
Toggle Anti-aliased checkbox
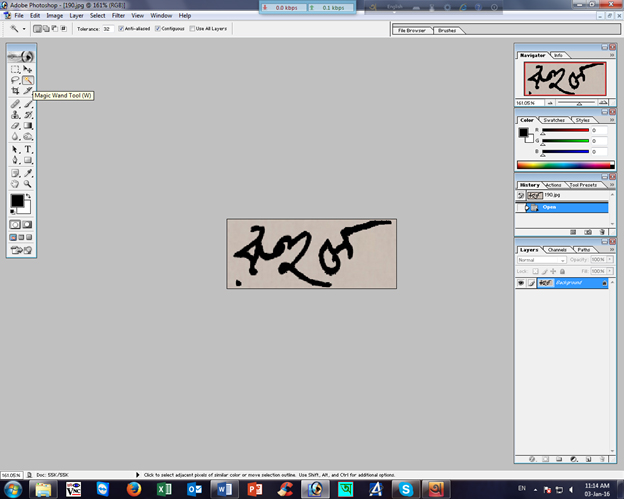tap(121, 29)
